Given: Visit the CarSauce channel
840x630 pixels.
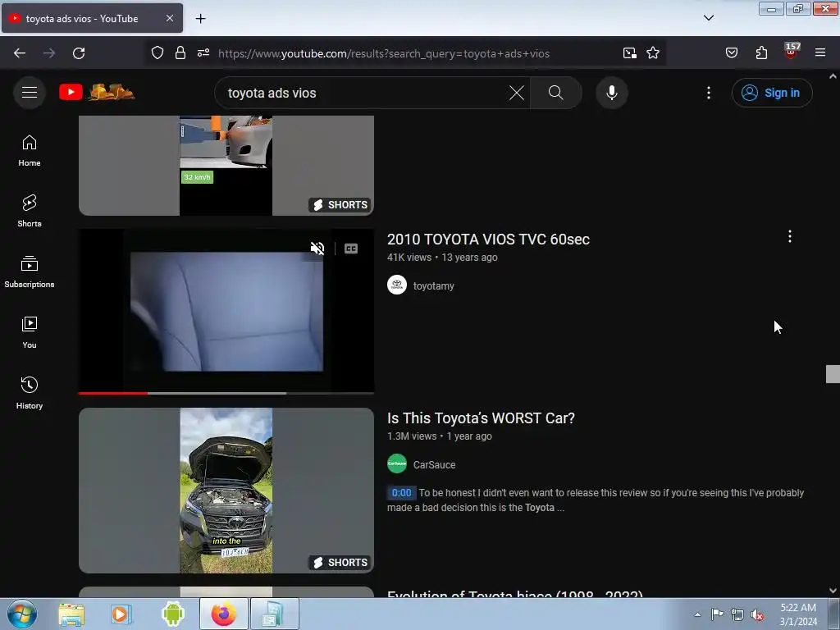Looking at the screenshot, I should [x=434, y=465].
